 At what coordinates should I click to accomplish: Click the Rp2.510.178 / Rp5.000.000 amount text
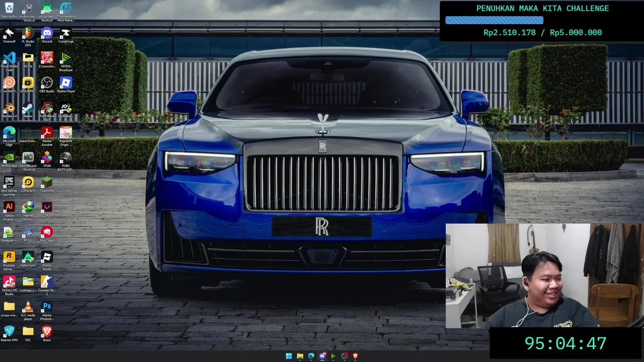click(542, 33)
